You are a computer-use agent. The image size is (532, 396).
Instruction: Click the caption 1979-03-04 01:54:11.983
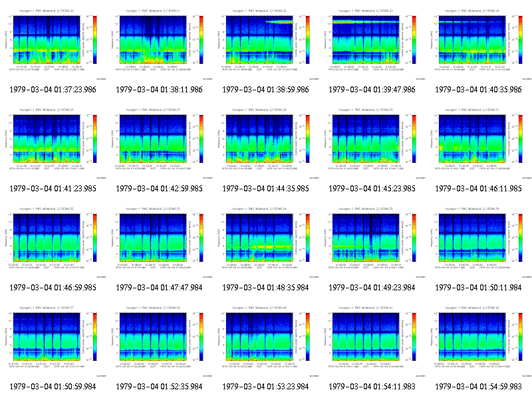coord(372,387)
